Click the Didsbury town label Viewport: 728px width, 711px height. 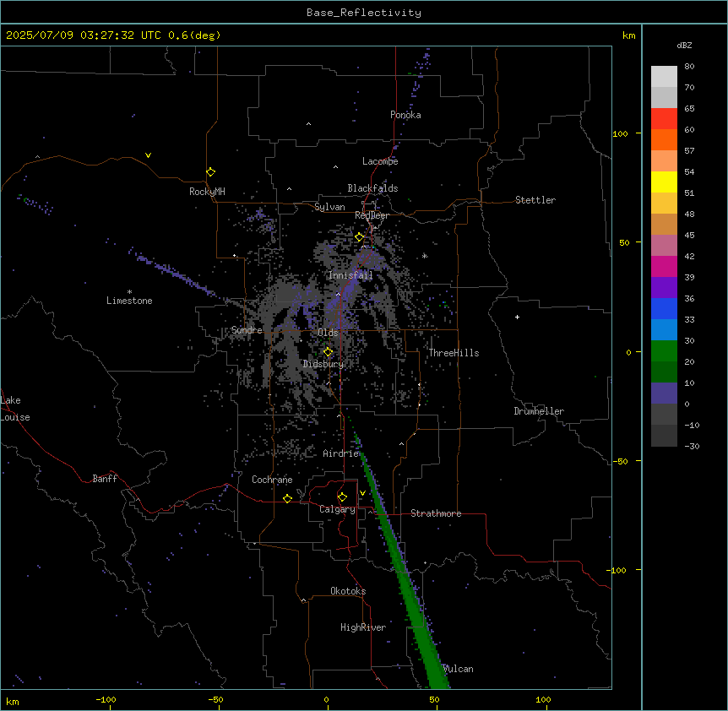tap(323, 364)
